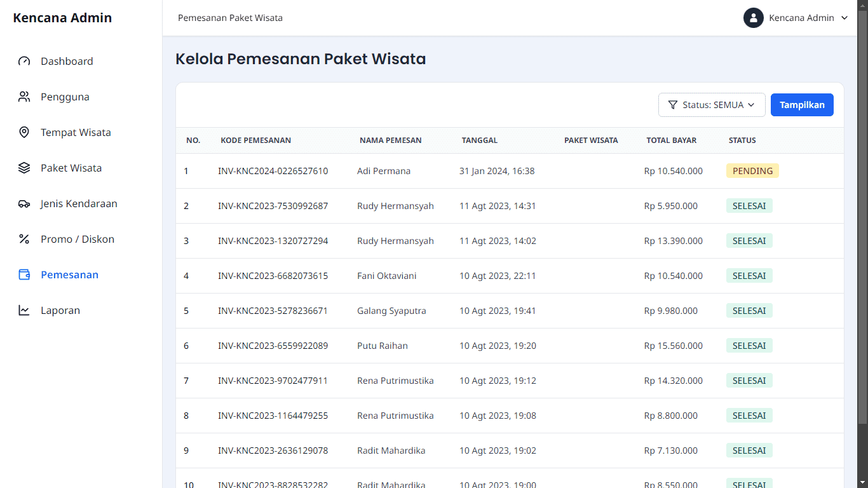Click the Jenis Kendaraan car icon

coord(24,204)
